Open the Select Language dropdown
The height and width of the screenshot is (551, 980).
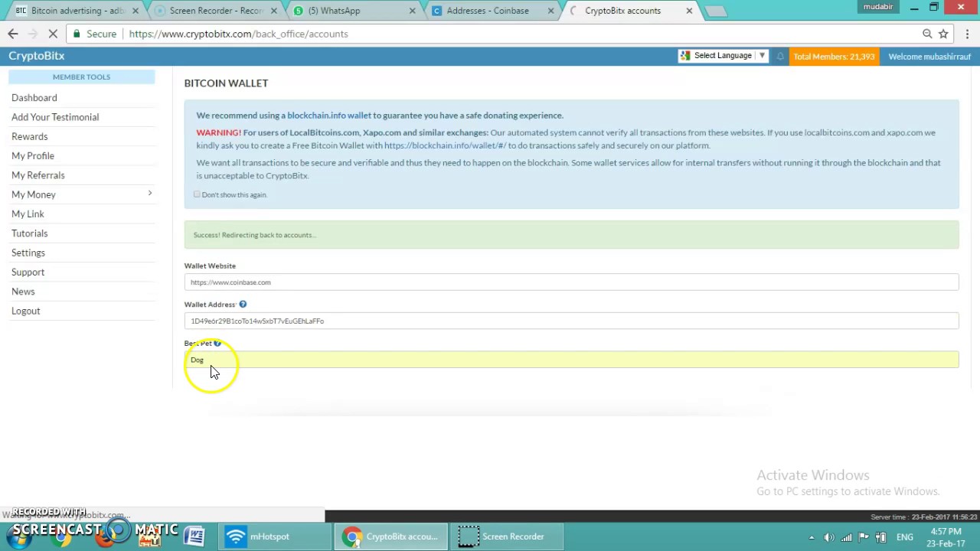(723, 56)
